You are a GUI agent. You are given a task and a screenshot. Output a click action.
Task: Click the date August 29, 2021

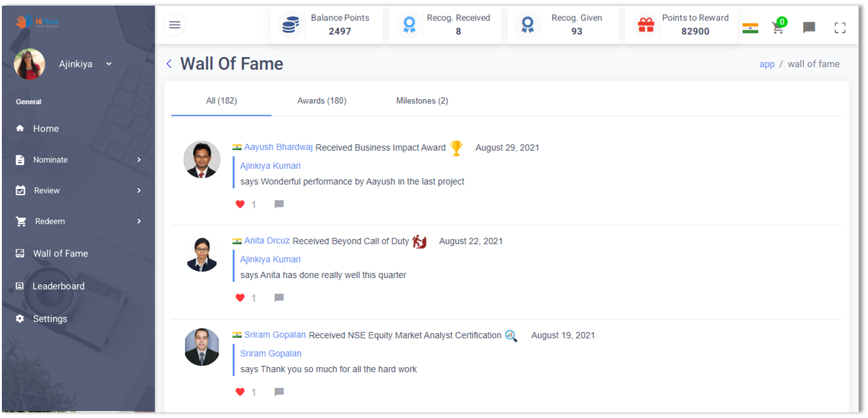[507, 147]
